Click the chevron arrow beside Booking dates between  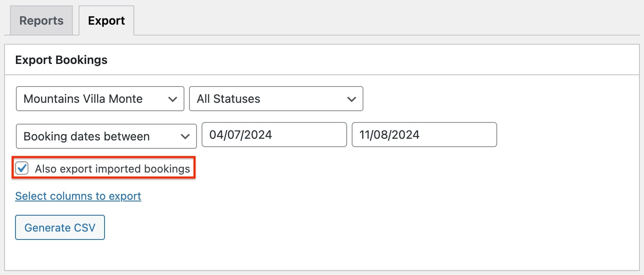184,137
